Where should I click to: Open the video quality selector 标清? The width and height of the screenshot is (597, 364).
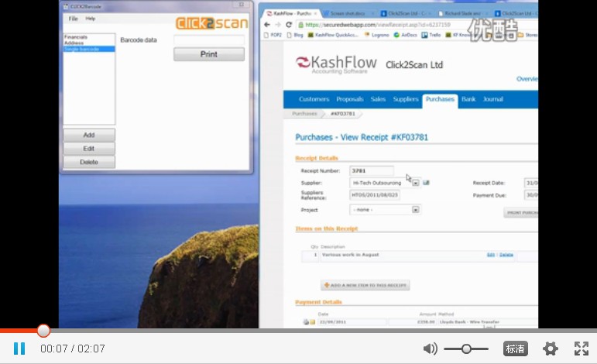tap(515, 349)
